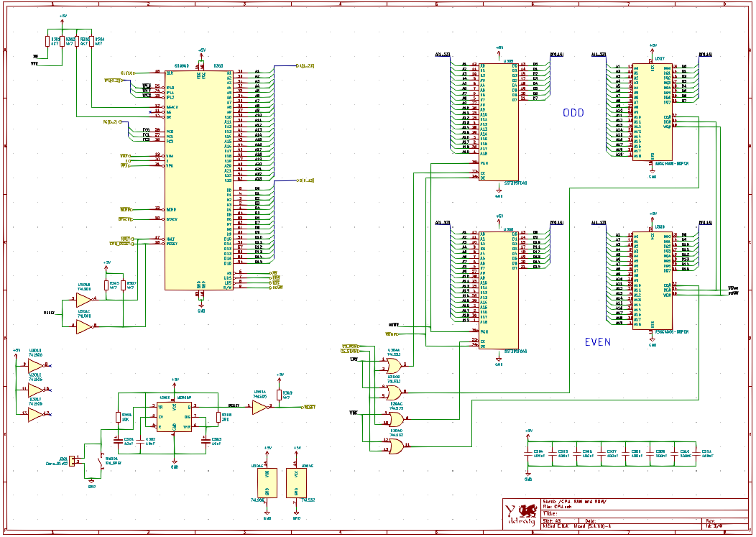This screenshot has height=537, width=756.
Task: Select the blue EVEN text note
Action: tap(598, 342)
